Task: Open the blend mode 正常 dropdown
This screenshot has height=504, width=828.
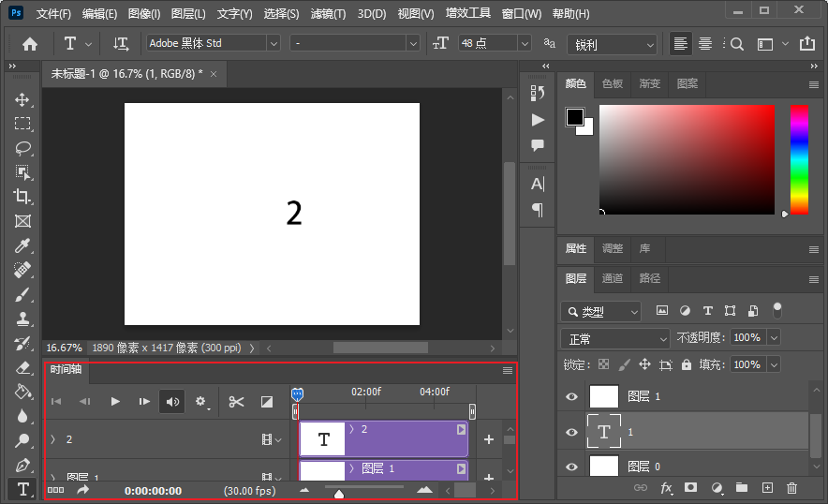Action: point(614,338)
